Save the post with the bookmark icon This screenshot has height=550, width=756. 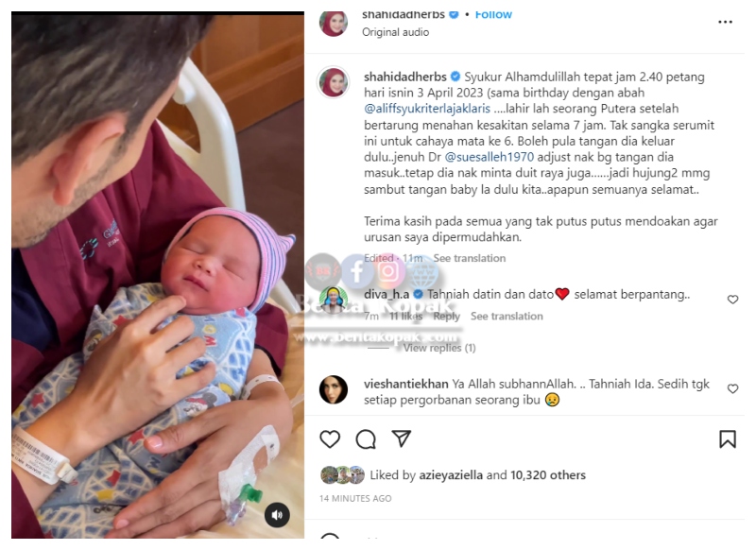tap(727, 439)
